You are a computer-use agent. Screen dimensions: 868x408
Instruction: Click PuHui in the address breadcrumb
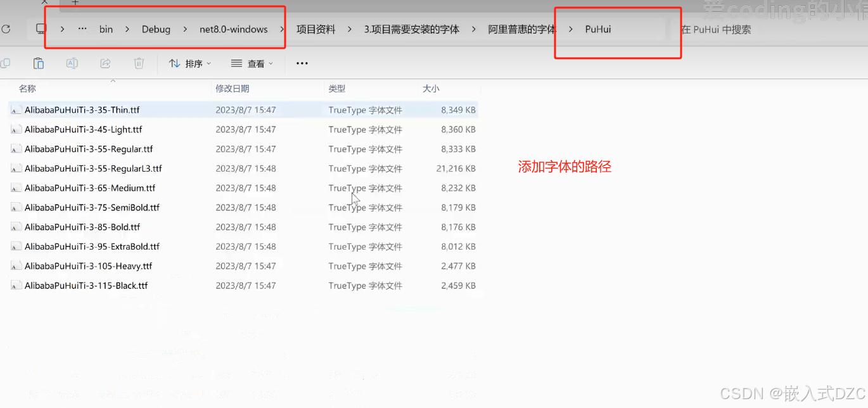click(x=598, y=29)
